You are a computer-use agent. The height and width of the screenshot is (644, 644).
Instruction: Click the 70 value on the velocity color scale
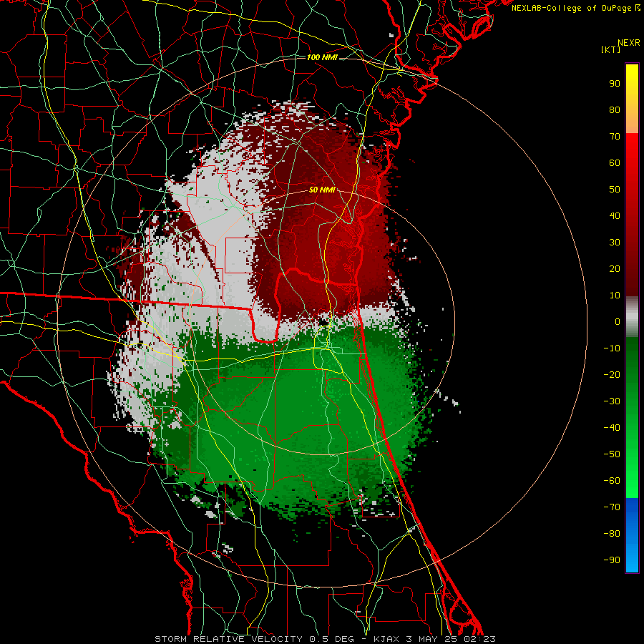point(615,137)
